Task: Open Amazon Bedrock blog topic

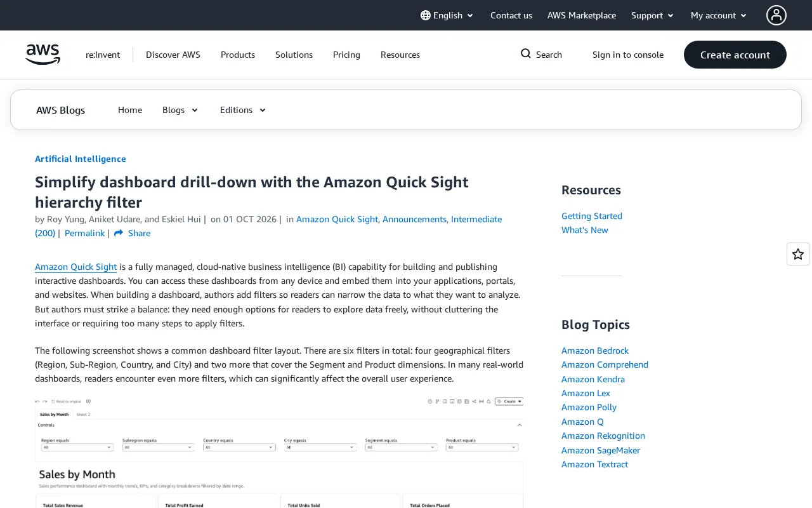Action: coord(595,351)
